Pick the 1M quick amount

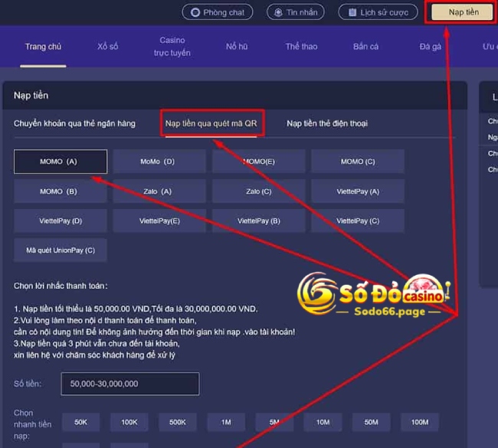click(x=226, y=422)
